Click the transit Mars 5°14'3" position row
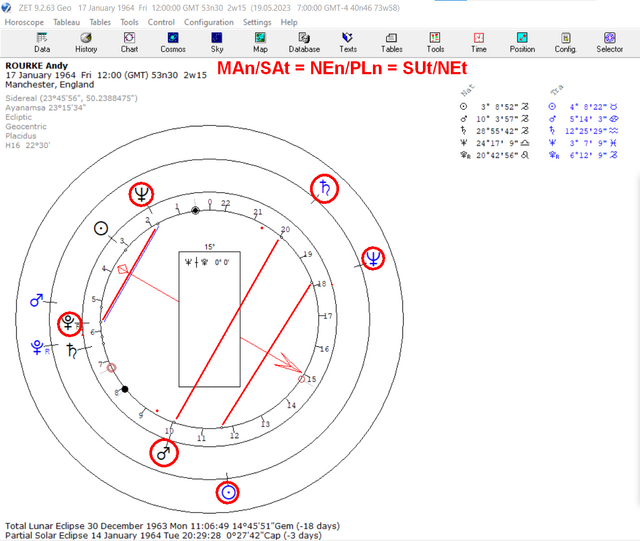Image resolution: width=640 pixels, height=541 pixels. click(x=583, y=119)
